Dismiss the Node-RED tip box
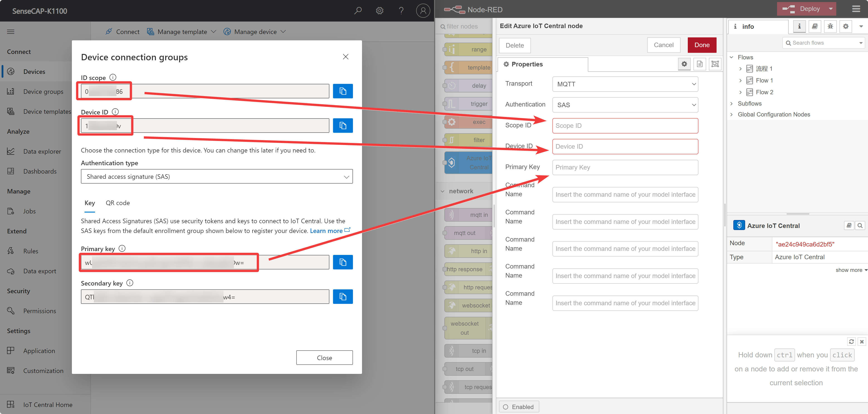This screenshot has height=414, width=868. click(x=862, y=341)
